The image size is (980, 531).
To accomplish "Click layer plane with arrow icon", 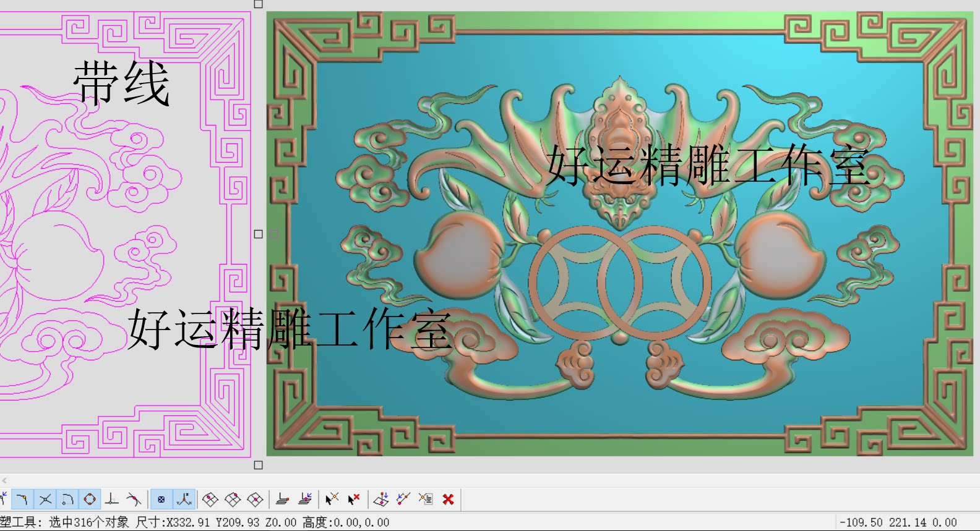I will coord(304,499).
